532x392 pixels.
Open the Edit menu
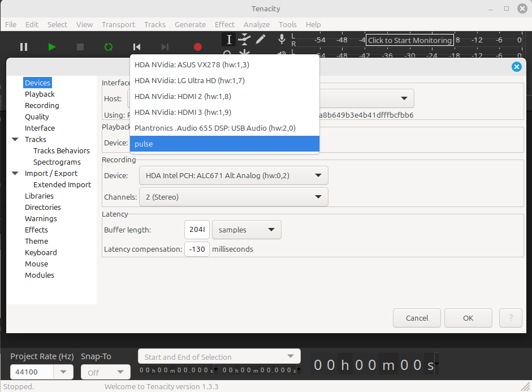(x=32, y=24)
